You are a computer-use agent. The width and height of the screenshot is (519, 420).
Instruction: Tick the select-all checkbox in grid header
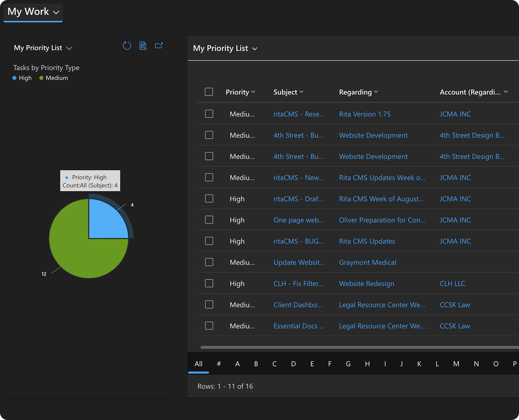pos(209,92)
